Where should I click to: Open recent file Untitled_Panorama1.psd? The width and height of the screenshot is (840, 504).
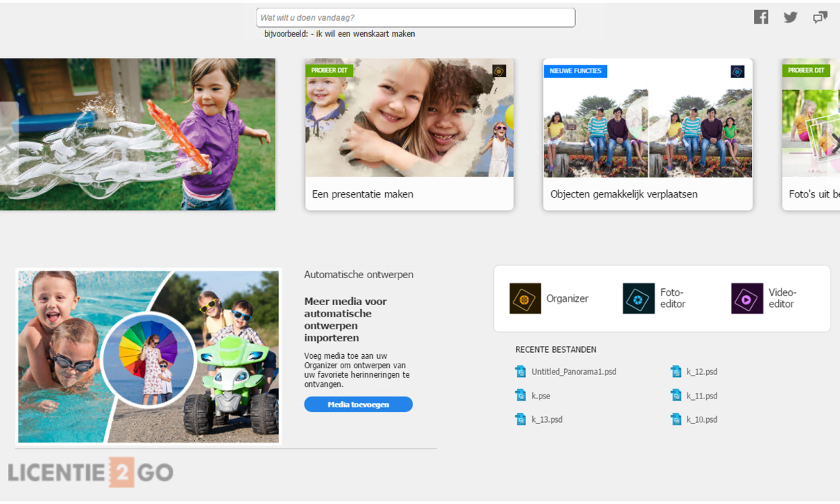(573, 372)
